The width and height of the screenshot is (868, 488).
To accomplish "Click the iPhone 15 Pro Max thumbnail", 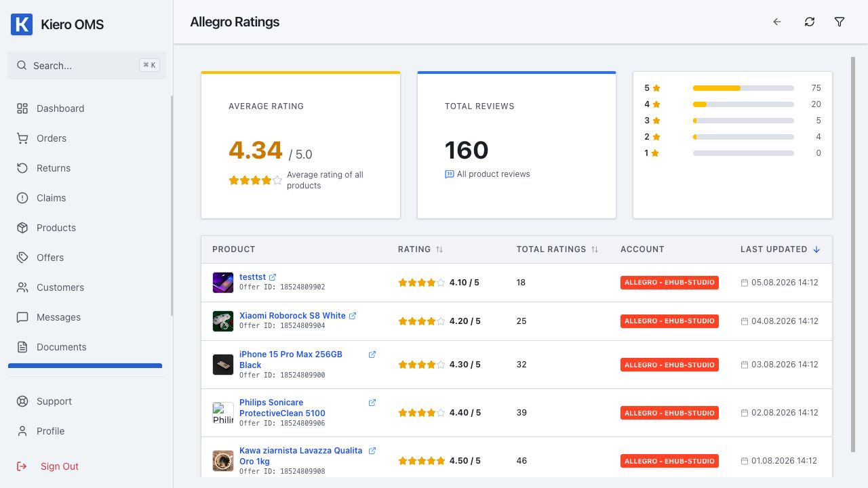I will (223, 365).
